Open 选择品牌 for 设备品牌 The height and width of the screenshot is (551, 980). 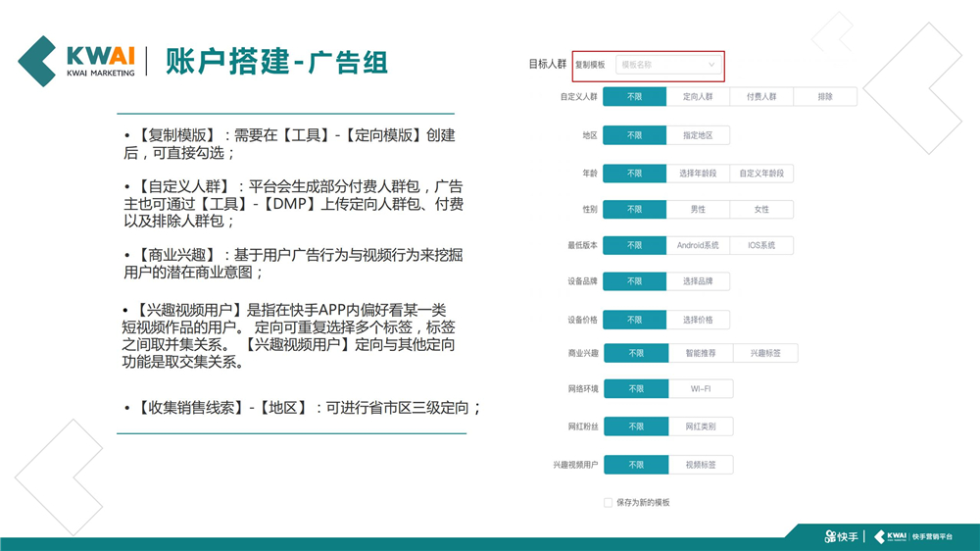698,281
